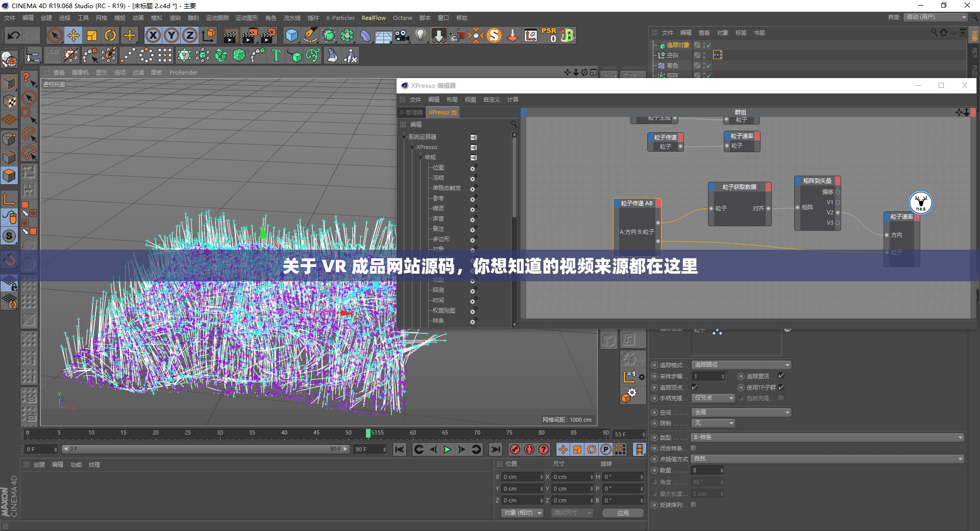The image size is (980, 531).
Task: Open ProRender menu in viewport
Action: [x=183, y=73]
